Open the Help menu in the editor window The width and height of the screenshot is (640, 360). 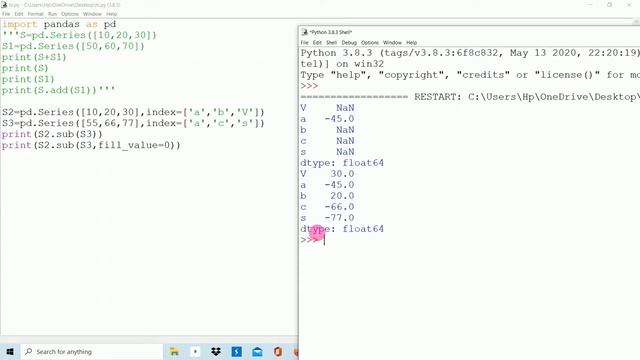(111, 14)
